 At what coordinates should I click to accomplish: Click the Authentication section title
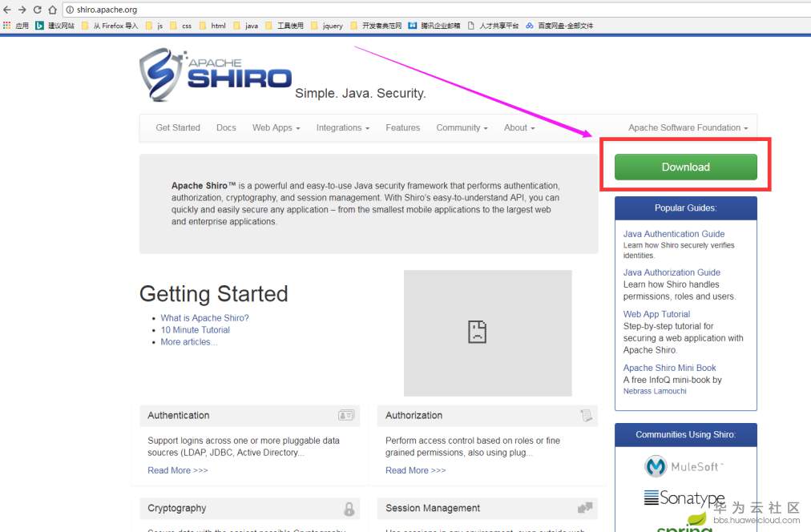pyautogui.click(x=179, y=415)
